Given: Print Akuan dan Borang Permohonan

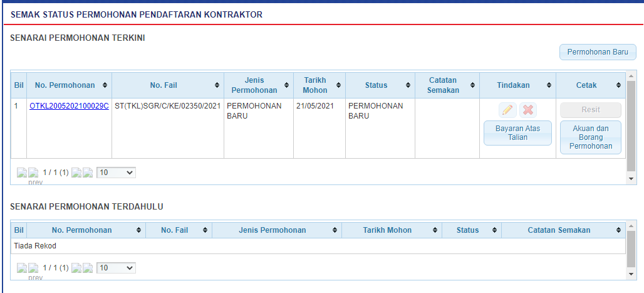Looking at the screenshot, I should [590, 137].
